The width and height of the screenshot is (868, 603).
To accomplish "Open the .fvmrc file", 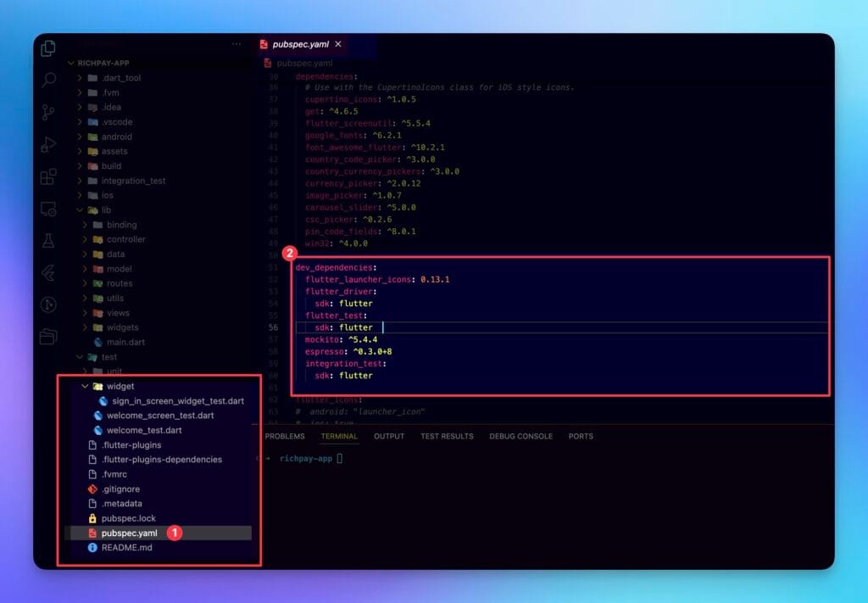I will 114,475.
